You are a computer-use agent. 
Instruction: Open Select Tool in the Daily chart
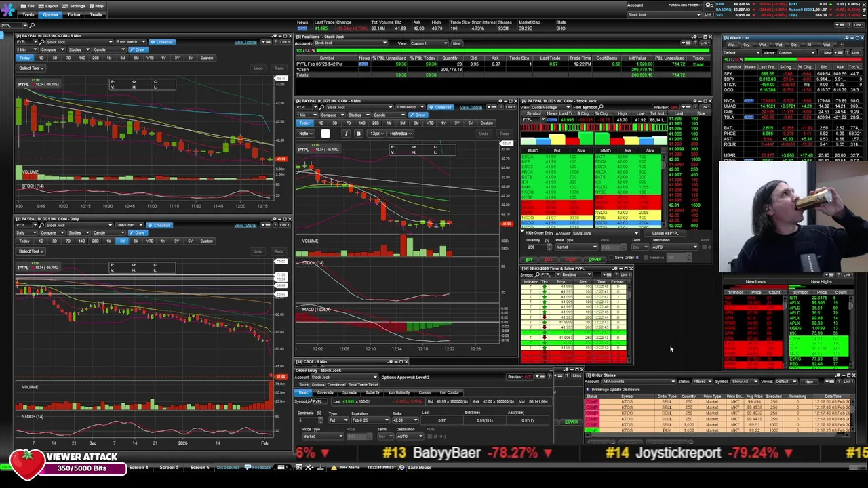pyautogui.click(x=31, y=251)
